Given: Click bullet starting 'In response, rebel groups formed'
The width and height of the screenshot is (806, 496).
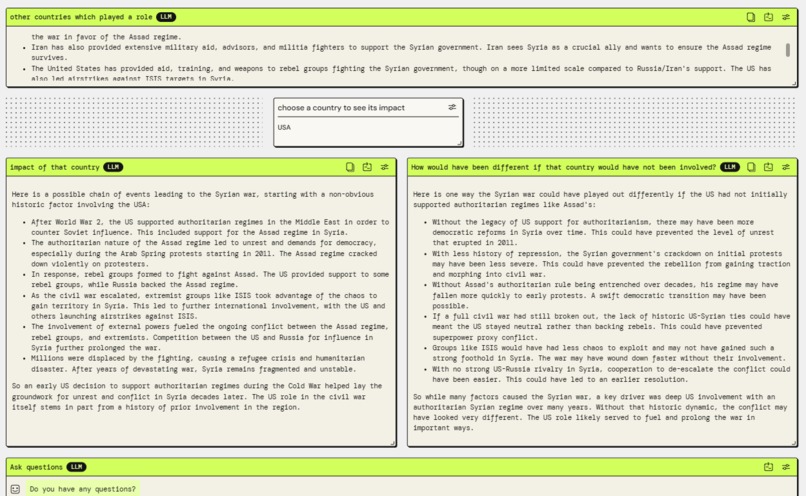Looking at the screenshot, I should (210, 279).
